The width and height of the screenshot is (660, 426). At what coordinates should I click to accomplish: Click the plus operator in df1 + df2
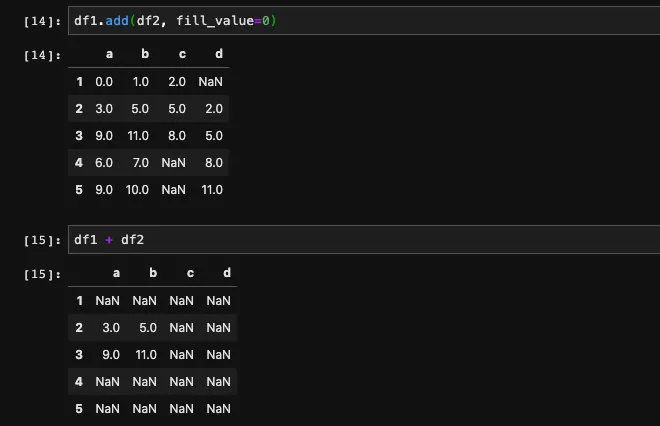point(109,240)
